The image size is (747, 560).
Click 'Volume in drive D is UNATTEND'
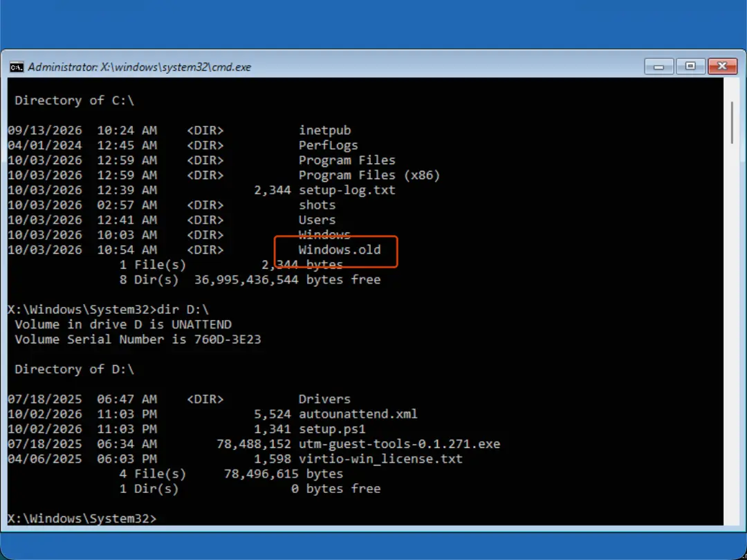tap(123, 324)
